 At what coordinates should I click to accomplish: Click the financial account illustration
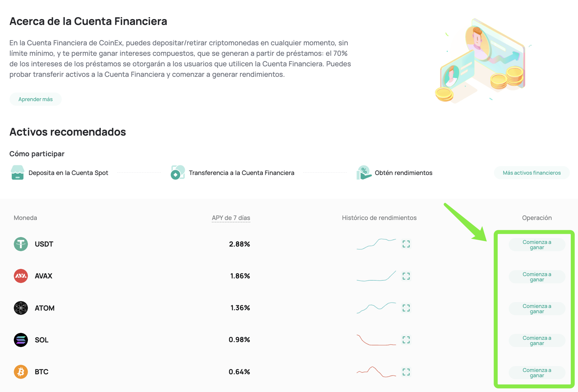point(481,61)
